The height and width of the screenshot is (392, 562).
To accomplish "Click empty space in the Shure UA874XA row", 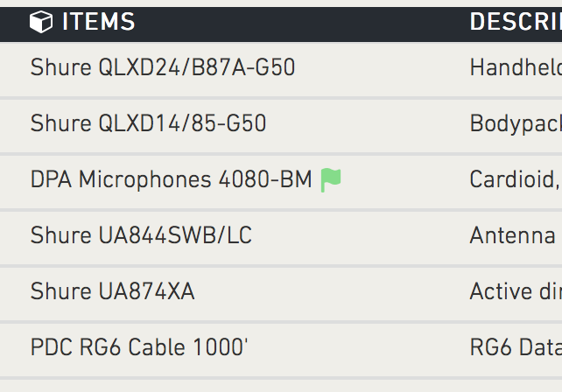I will [x=330, y=291].
